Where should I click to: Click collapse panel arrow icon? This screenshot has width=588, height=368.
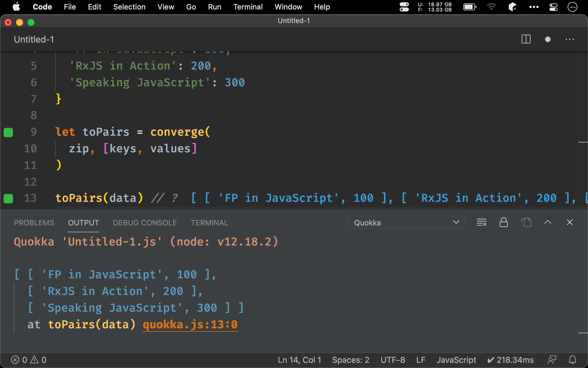tap(548, 222)
